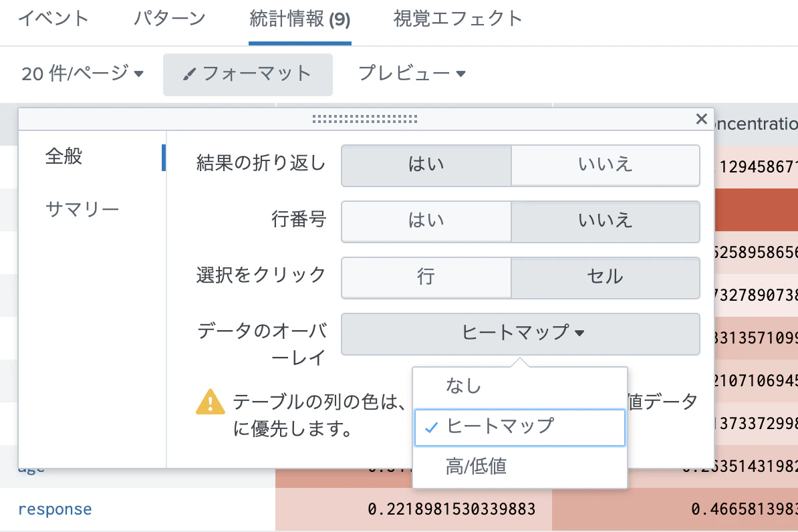
Task: Open the 視覚エフェクト tab
Action: point(458,19)
